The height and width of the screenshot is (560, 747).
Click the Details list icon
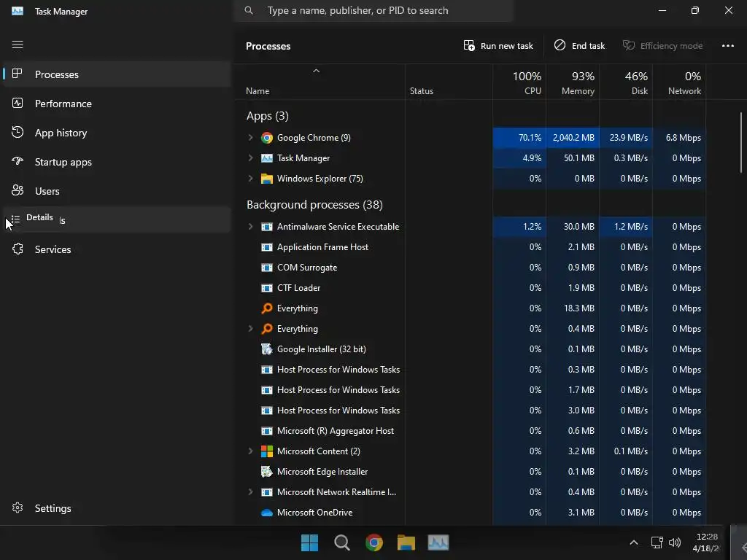coord(16,219)
